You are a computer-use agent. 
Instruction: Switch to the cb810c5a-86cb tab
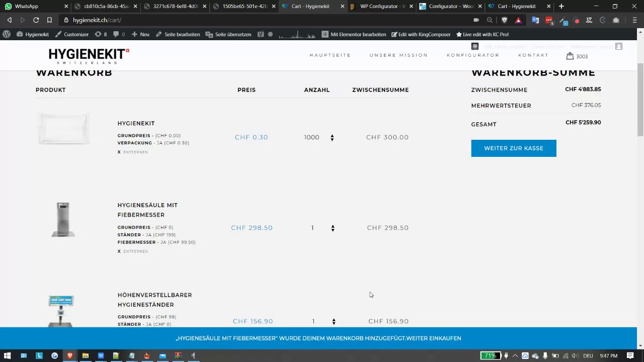105,7
